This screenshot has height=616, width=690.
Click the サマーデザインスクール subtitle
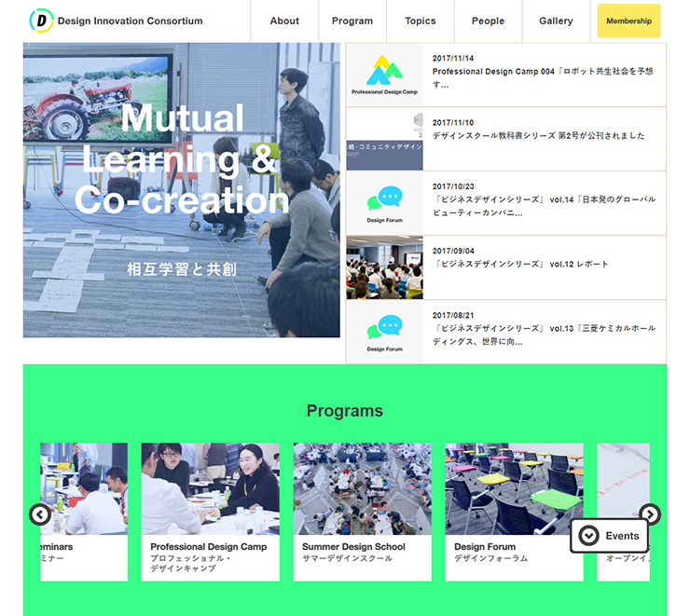(347, 558)
